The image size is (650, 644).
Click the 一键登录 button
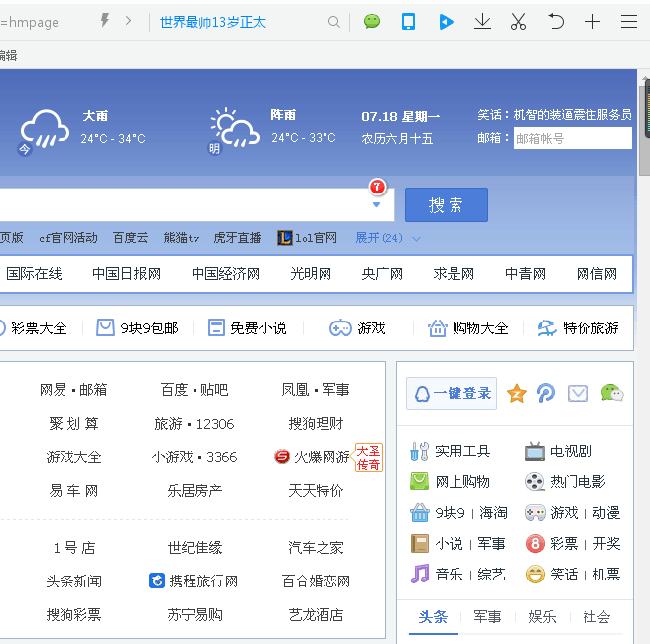point(452,393)
